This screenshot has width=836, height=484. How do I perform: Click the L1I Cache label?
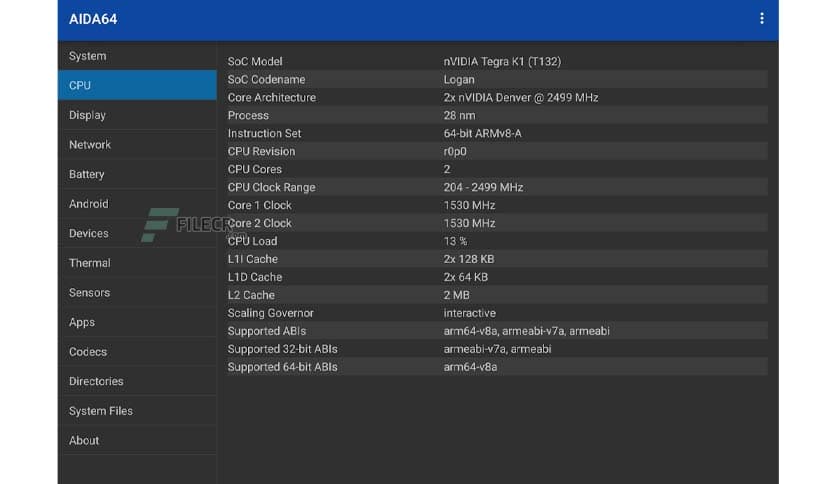click(253, 259)
